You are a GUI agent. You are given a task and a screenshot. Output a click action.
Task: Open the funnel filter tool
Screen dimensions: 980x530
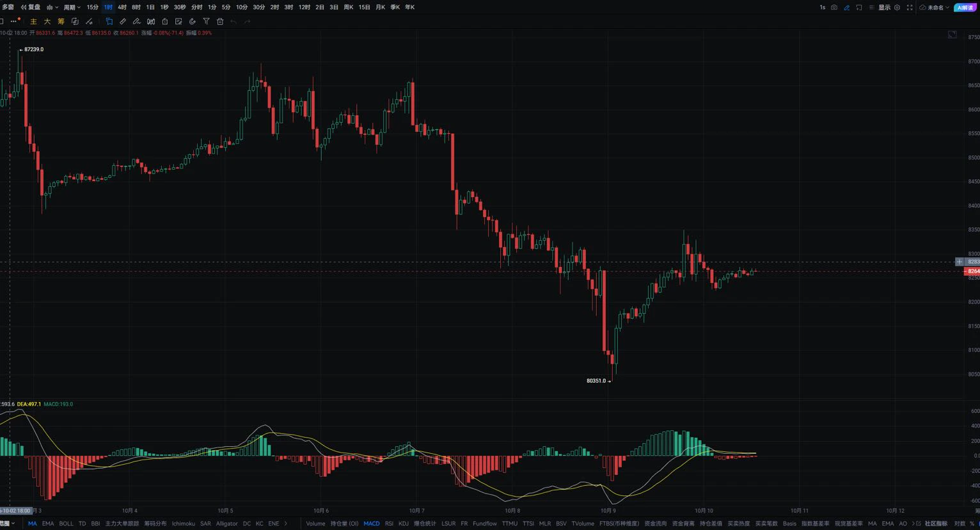tap(206, 22)
